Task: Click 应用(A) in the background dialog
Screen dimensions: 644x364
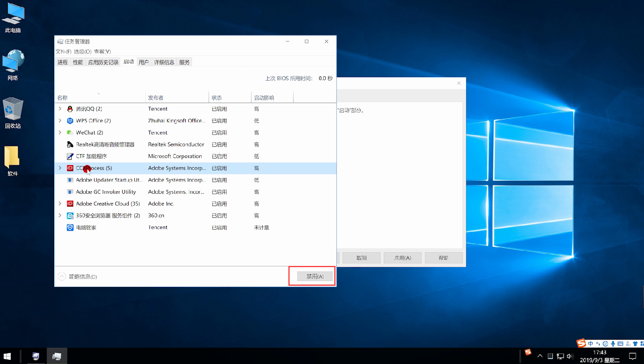Action: point(403,258)
